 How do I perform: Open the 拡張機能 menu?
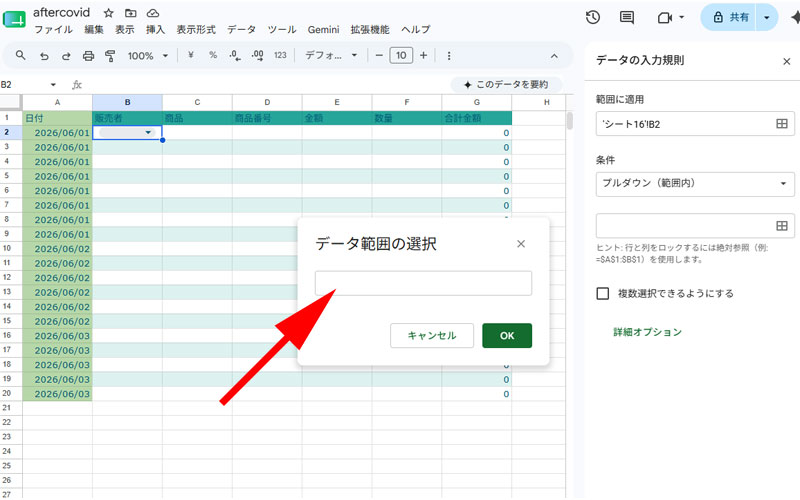370,30
